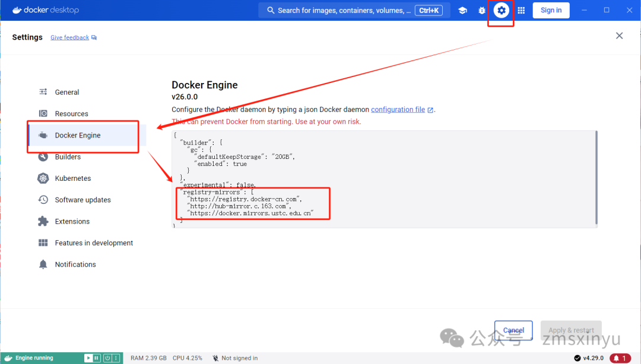Open the General settings tab
Screen dimensions: 641x364
pos(87,92)
